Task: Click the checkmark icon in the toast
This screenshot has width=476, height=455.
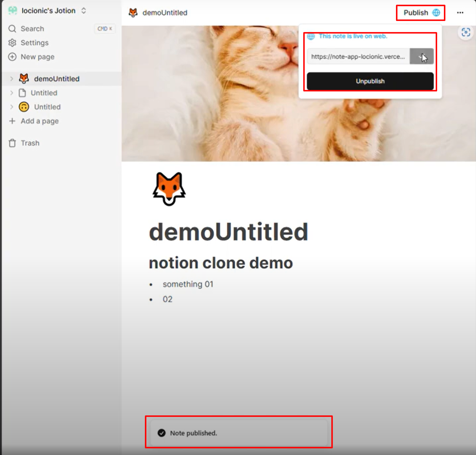Action: click(161, 433)
